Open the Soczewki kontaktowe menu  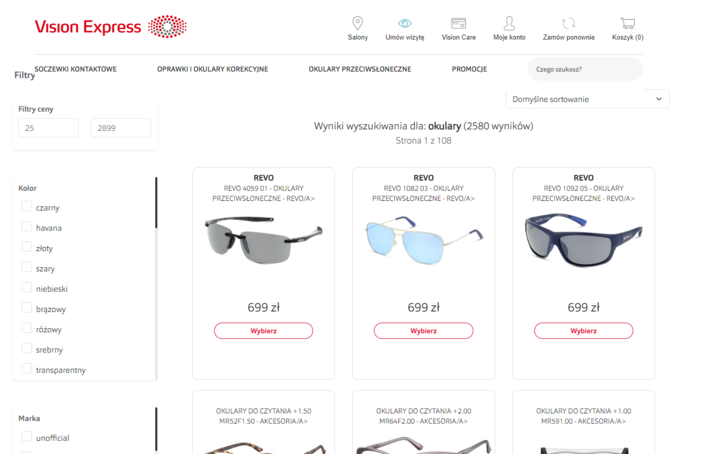click(76, 69)
